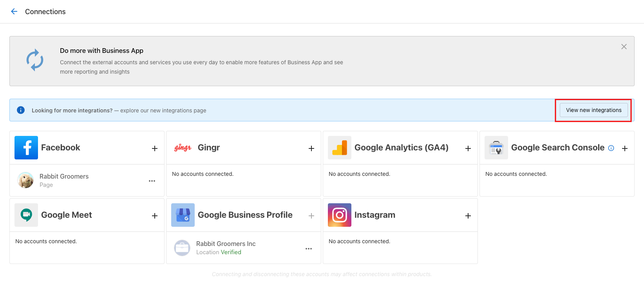
Task: Add a Google Analytics (GA4) account
Action: (x=468, y=148)
